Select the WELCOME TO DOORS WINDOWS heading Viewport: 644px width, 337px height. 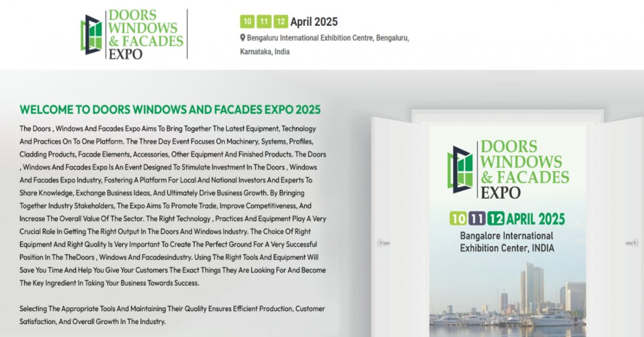[x=170, y=110]
